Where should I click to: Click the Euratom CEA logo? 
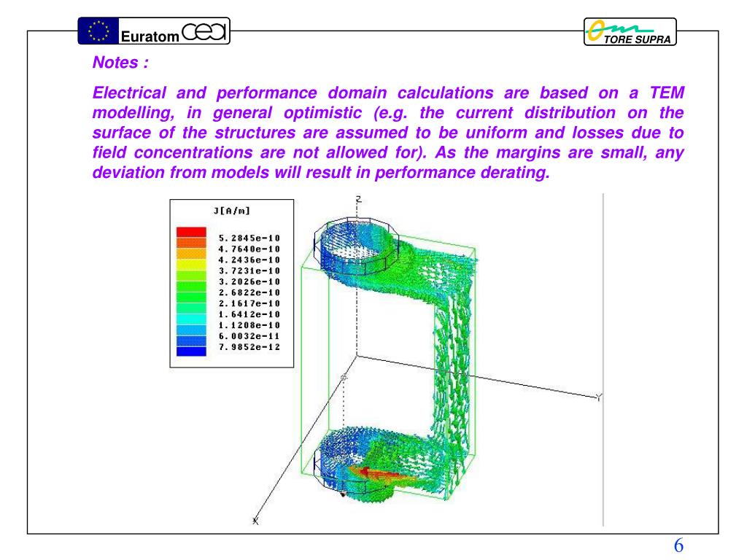click(x=154, y=31)
